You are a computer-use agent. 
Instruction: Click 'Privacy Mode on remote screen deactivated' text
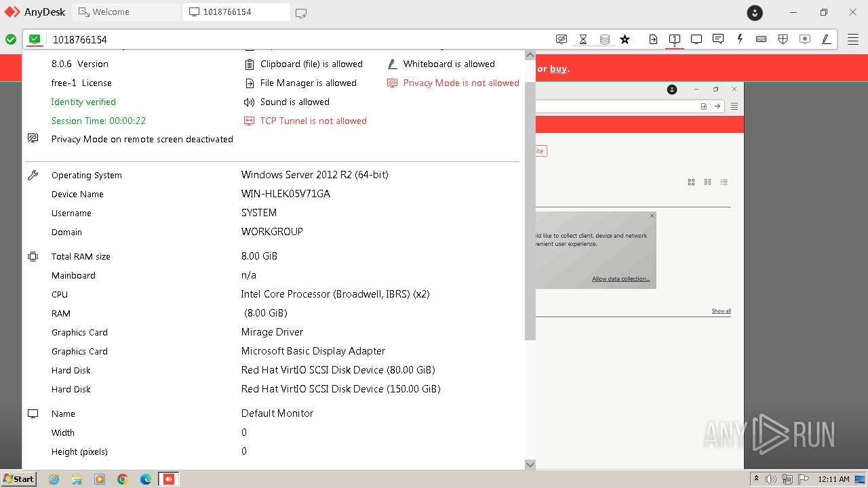click(142, 139)
